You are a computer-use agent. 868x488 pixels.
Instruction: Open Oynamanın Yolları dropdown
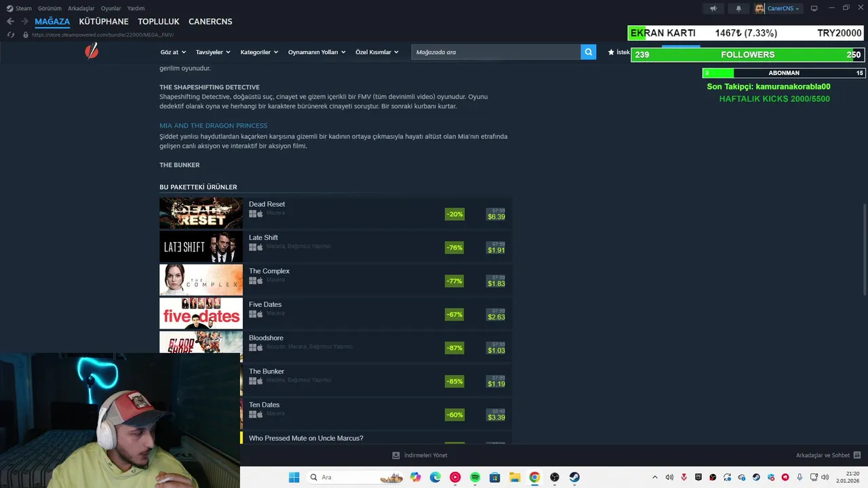point(317,52)
